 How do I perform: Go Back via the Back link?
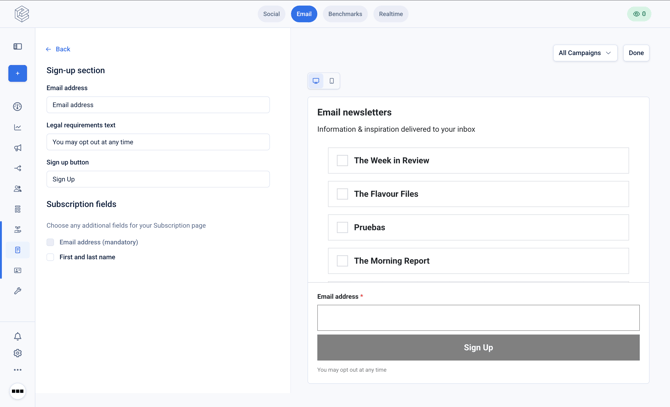[x=58, y=49]
